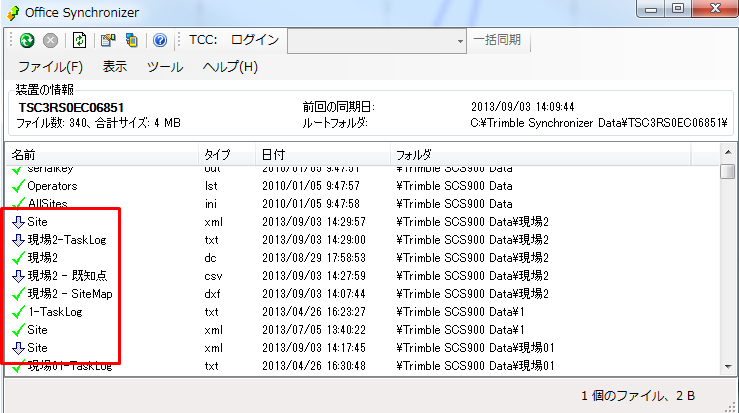Click the ログイン link
This screenshot has height=413, width=739.
point(255,41)
